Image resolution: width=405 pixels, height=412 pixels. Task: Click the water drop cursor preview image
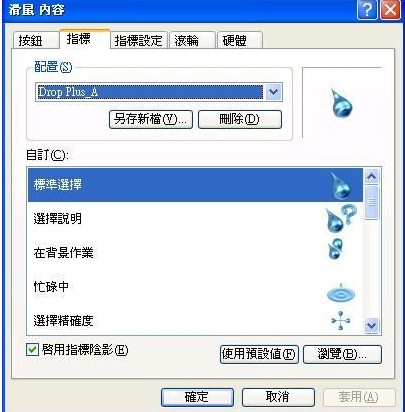341,104
